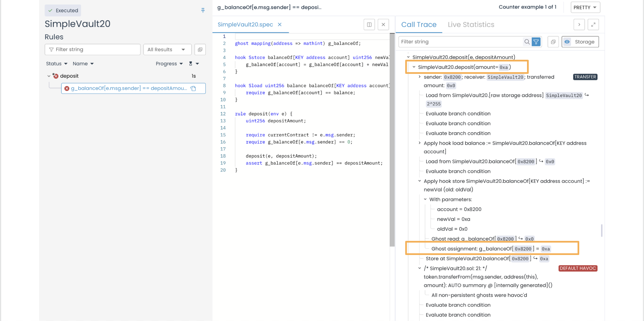Click the copy icon next to All Results

(x=200, y=50)
